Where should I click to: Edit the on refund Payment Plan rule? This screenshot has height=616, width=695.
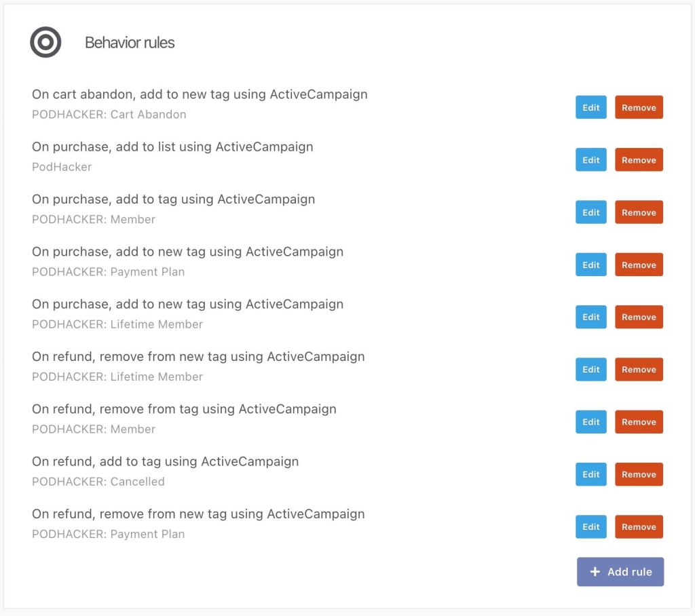[x=590, y=527]
